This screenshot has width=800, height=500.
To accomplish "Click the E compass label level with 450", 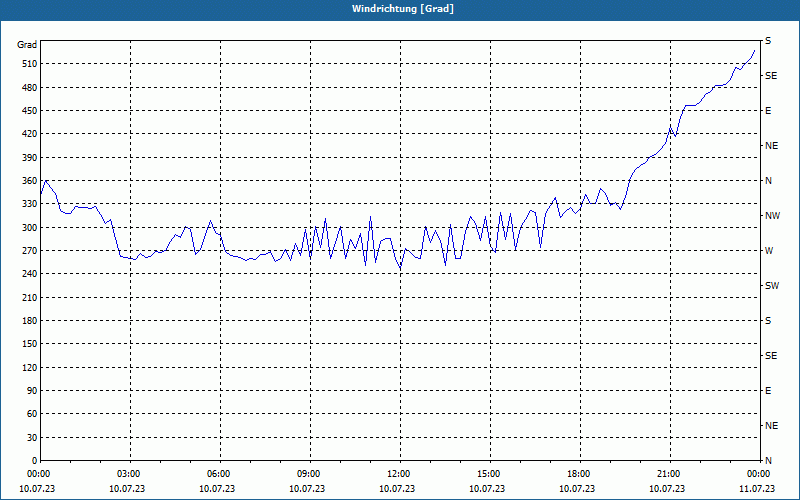I will 768,111.
